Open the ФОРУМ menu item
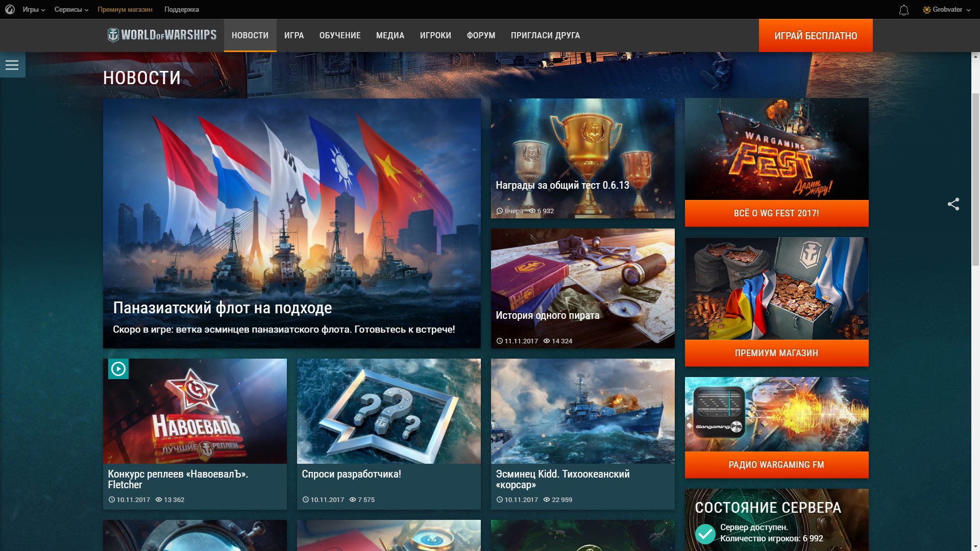 click(x=481, y=35)
